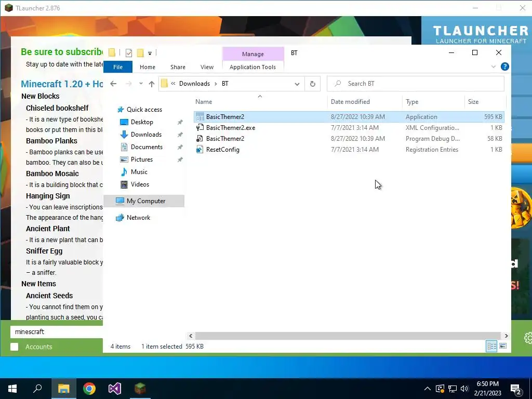Screen dimensions: 532x399
Task: Open the Windows Start menu
Action: pyautogui.click(x=12, y=388)
